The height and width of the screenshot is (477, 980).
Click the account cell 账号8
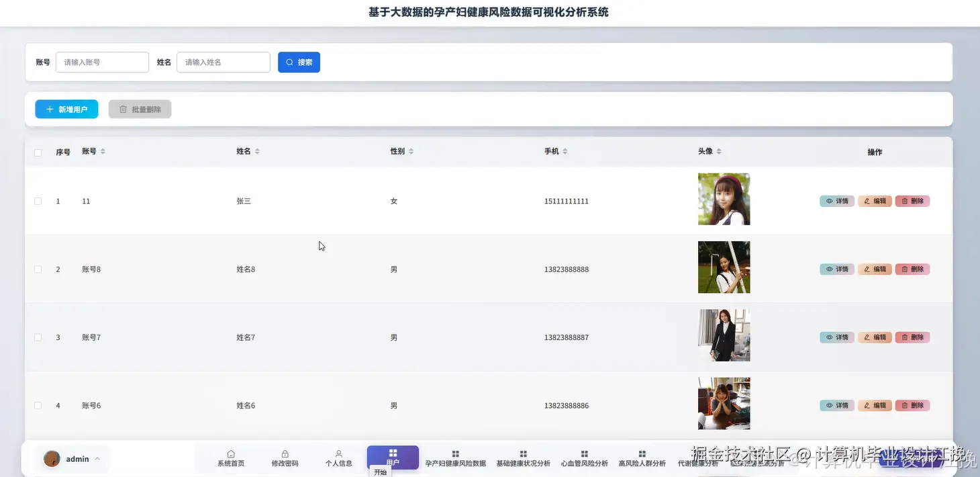point(91,269)
